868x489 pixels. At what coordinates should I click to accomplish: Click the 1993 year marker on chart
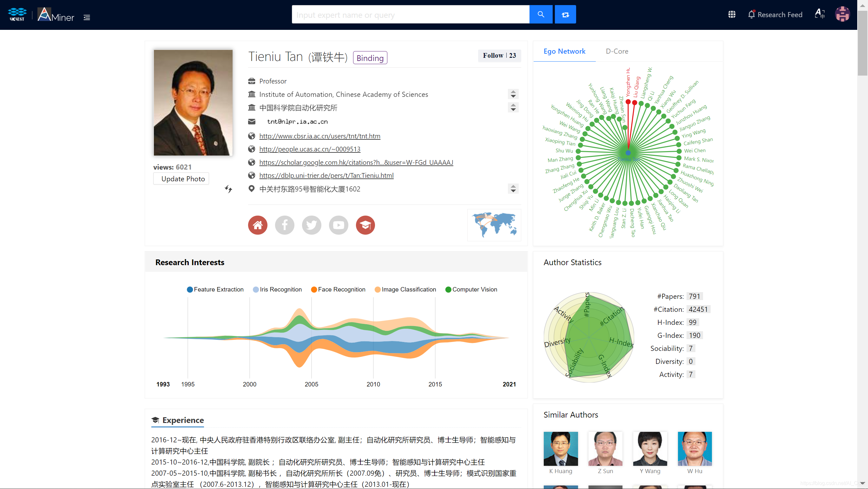(163, 384)
